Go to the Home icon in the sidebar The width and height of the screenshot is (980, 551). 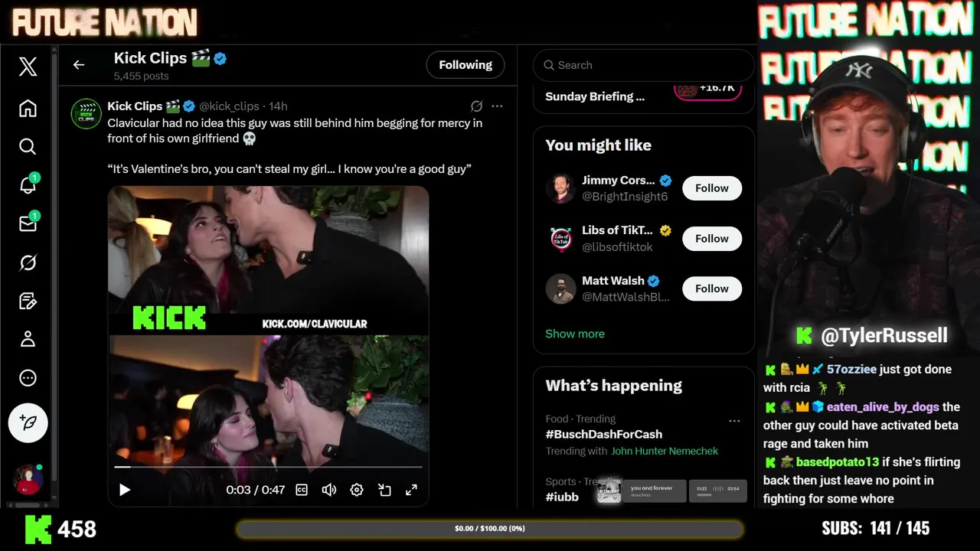click(x=28, y=109)
